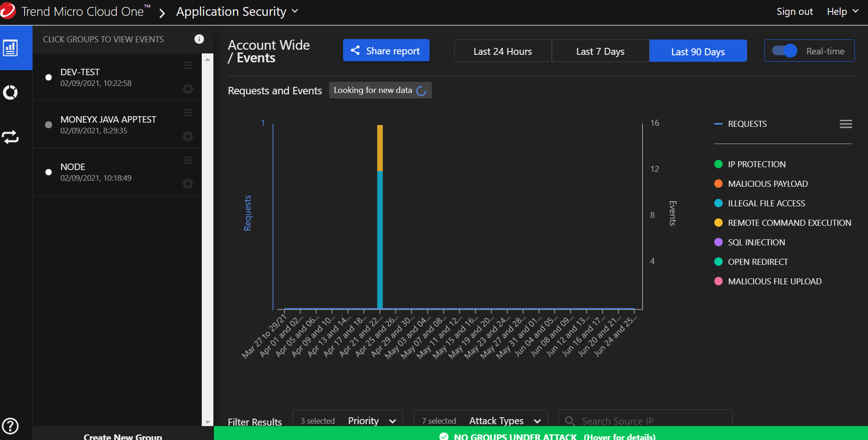This screenshot has width=868, height=440.
Task: Click the DEV-TEST status dot
Action: coord(48,78)
